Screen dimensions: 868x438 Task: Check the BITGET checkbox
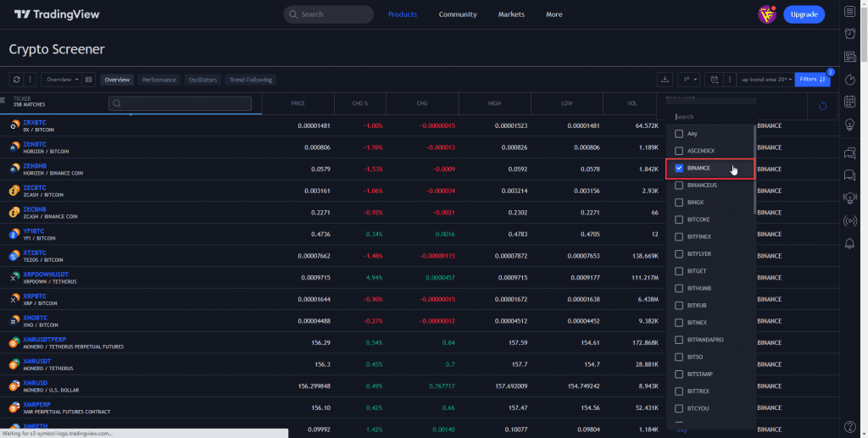click(679, 271)
